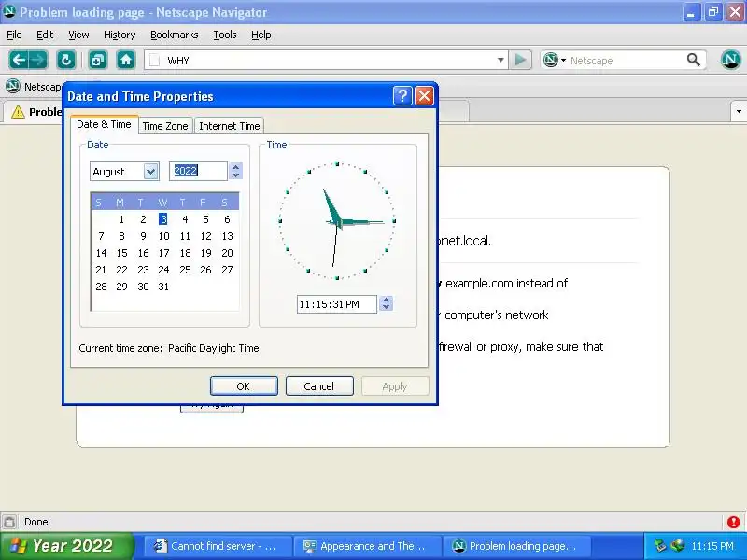Decrease the year with the down spinner

click(236, 175)
